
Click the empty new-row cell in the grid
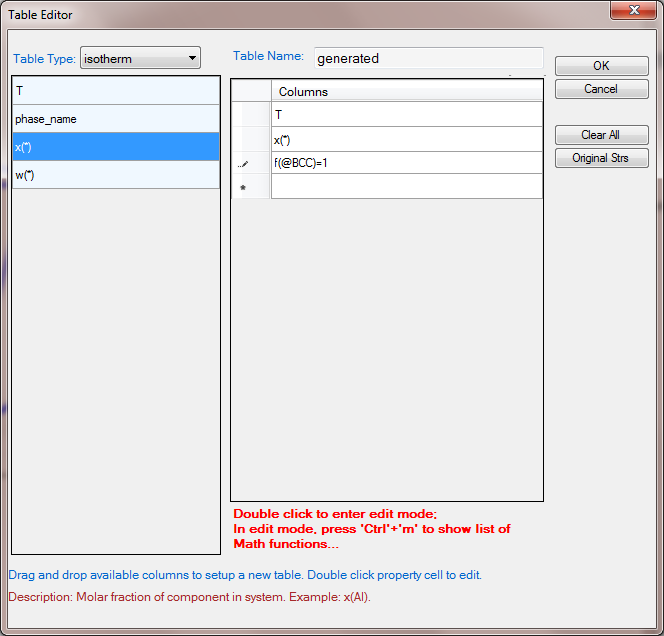coord(406,186)
